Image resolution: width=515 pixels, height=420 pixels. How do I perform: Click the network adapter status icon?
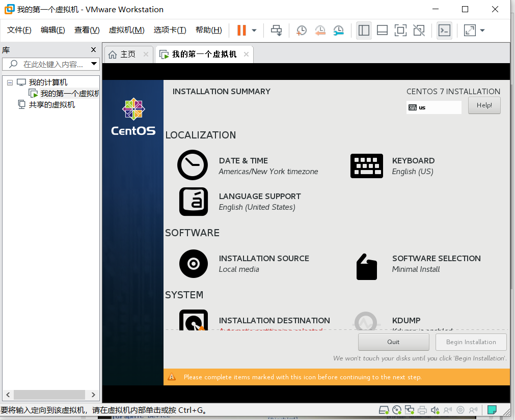tap(409, 410)
